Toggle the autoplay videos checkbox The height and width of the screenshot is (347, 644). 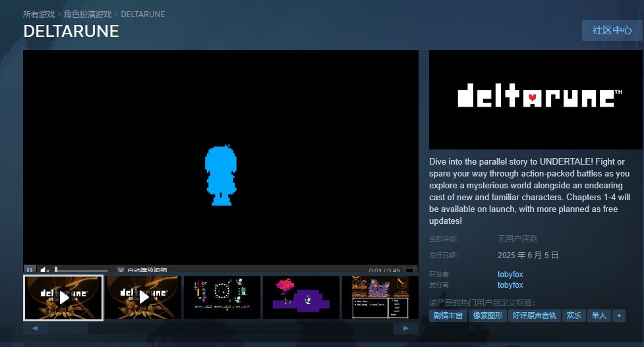(121, 270)
